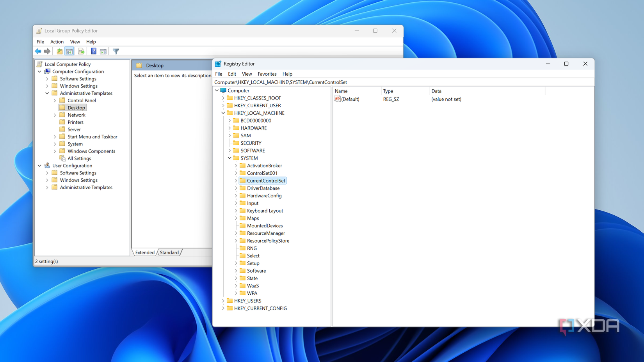Image resolution: width=644 pixels, height=362 pixels.
Task: Open the blue Help icon in the toolbar
Action: click(x=94, y=51)
